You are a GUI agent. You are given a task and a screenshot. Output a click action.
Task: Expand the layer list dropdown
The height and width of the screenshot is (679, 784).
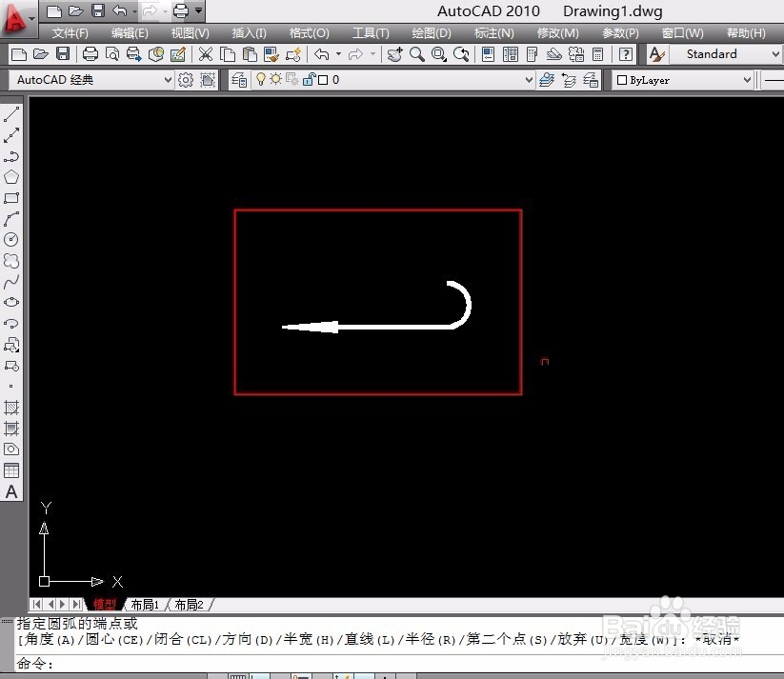529,80
